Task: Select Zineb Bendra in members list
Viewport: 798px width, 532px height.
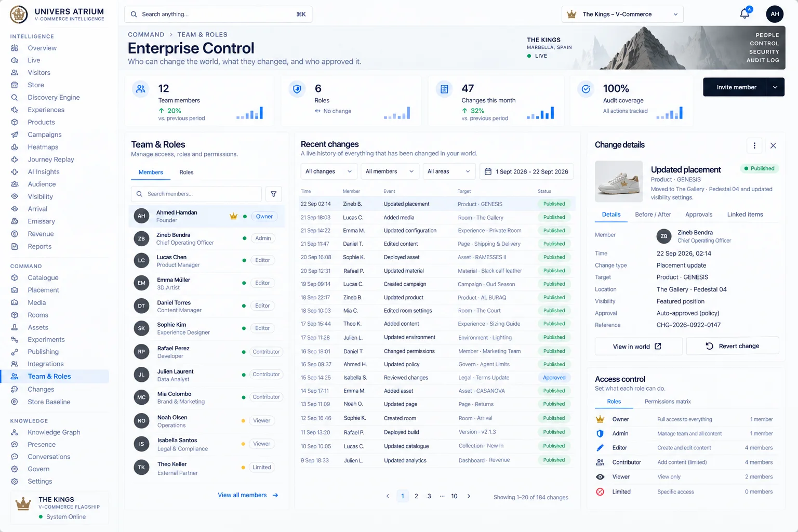Action: (x=207, y=238)
